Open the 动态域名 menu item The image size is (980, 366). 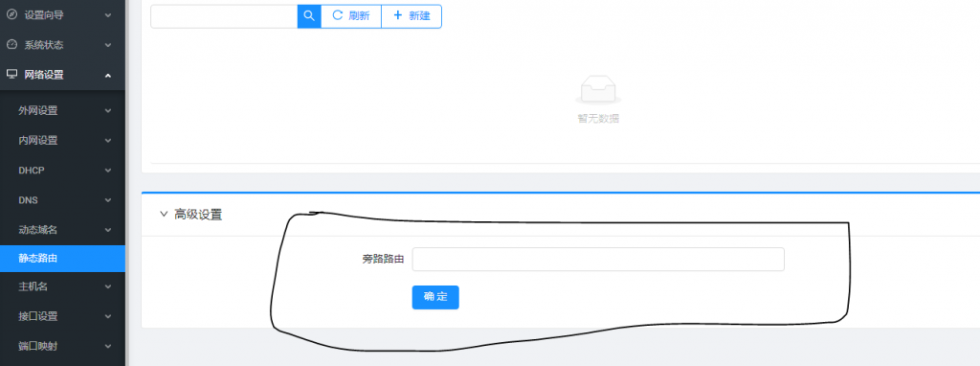62,230
